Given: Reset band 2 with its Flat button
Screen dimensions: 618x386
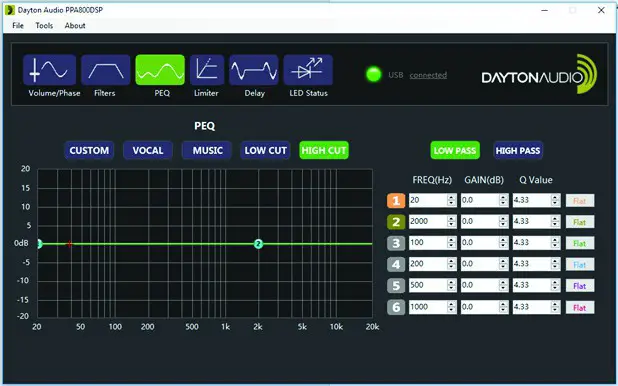Looking at the screenshot, I should click(580, 222).
